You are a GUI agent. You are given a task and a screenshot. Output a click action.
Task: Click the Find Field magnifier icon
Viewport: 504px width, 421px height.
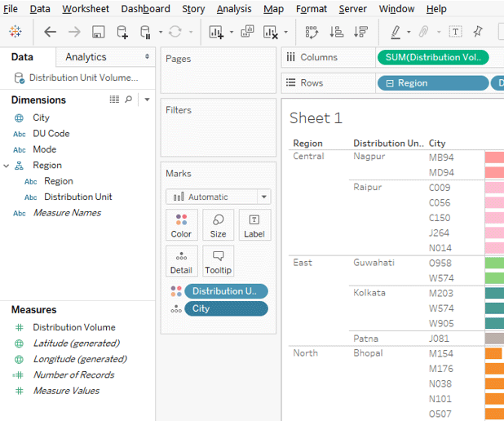point(128,100)
